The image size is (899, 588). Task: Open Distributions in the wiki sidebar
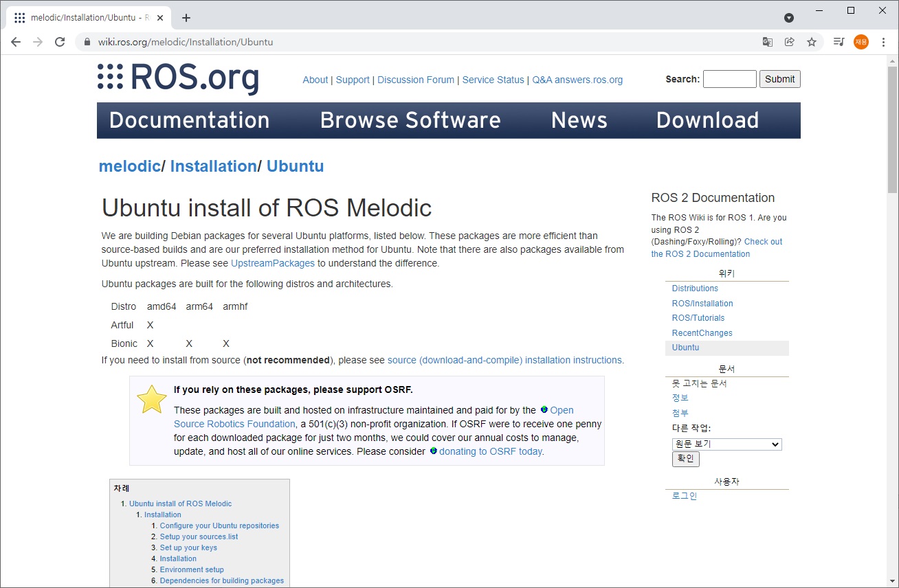(695, 289)
